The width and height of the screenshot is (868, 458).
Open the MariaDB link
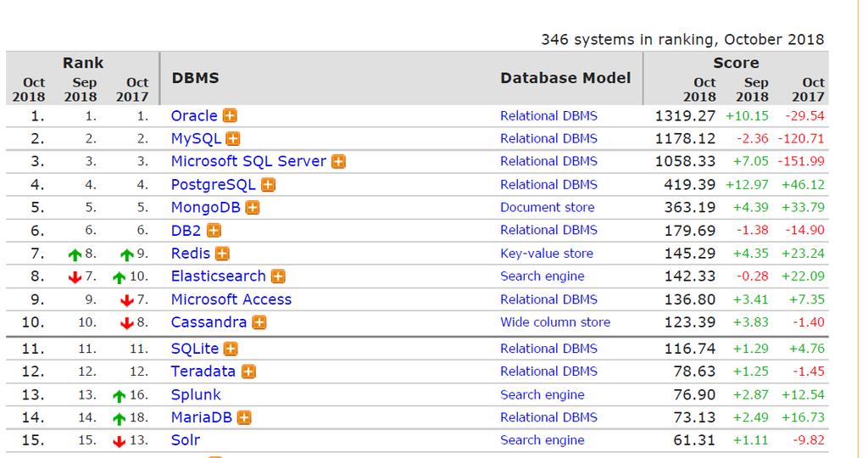tap(202, 417)
